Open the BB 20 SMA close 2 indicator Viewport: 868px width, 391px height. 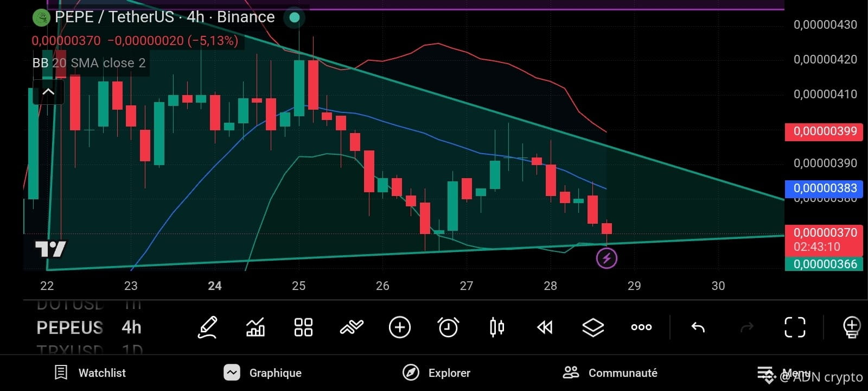89,63
